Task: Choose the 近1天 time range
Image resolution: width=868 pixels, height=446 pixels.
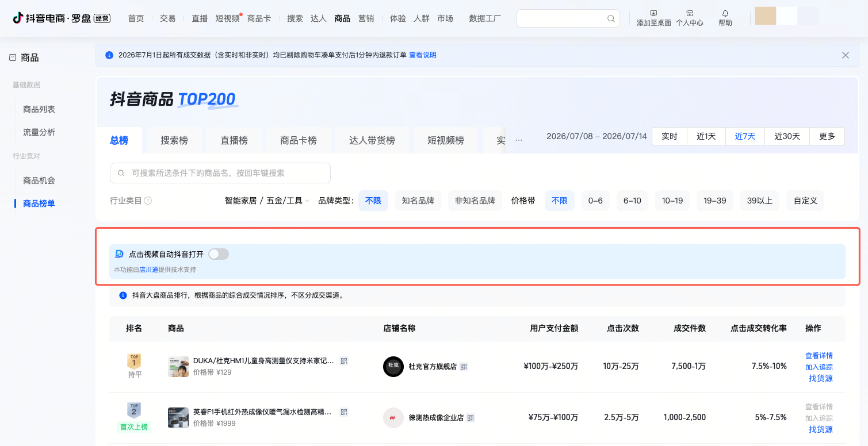Action: (706, 136)
